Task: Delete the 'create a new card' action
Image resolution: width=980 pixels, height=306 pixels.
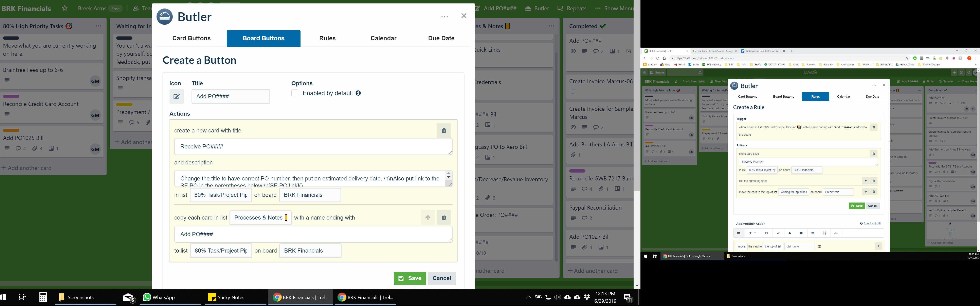Action: [443, 131]
